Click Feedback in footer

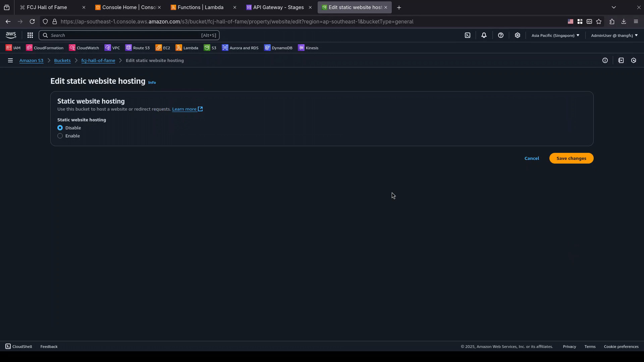(49, 347)
